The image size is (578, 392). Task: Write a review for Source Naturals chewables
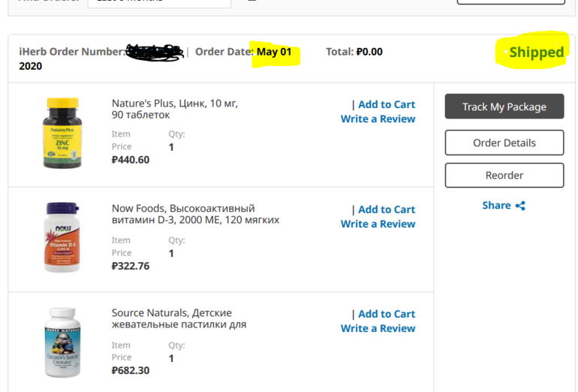click(x=378, y=328)
